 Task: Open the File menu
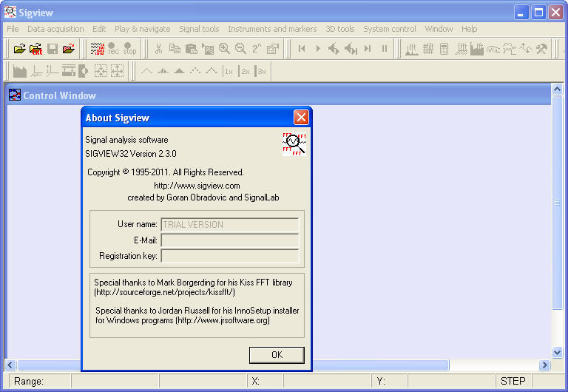point(13,29)
